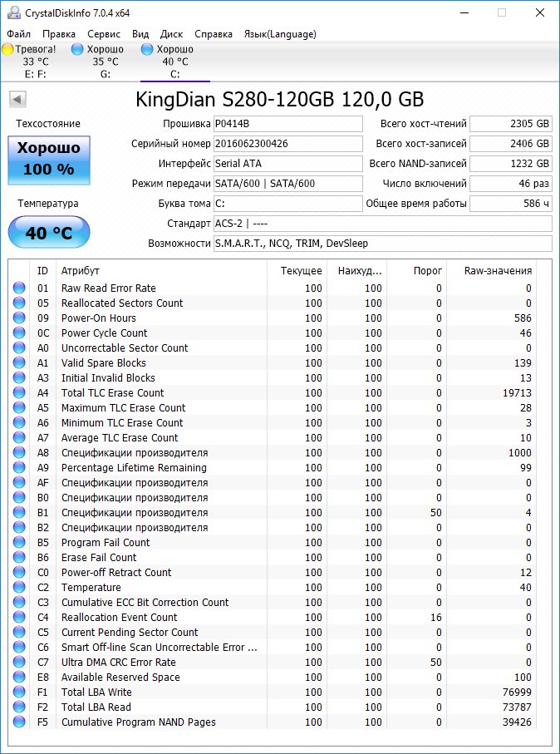Click the transfer mode field SATA/600 | SATA/600

point(288,183)
